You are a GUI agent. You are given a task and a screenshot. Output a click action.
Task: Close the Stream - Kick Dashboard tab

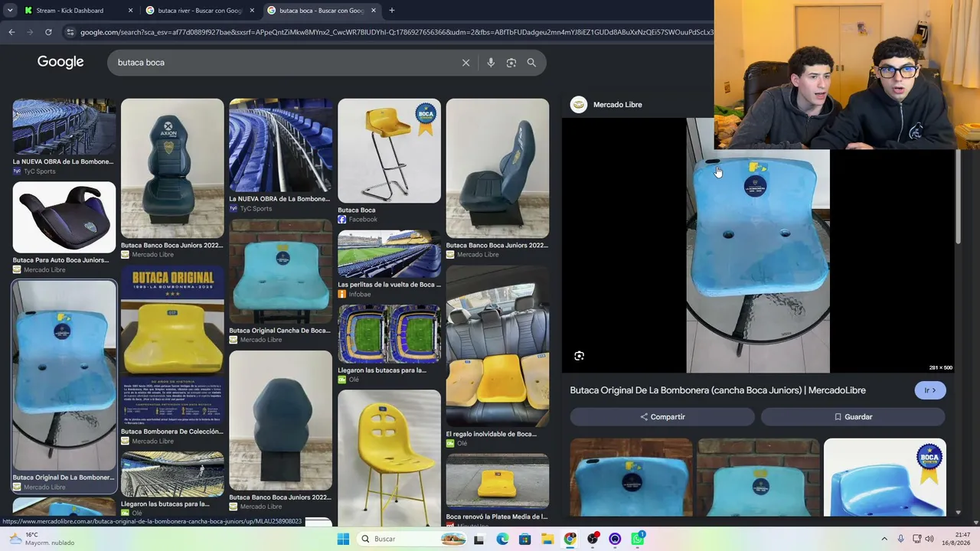pos(130,11)
